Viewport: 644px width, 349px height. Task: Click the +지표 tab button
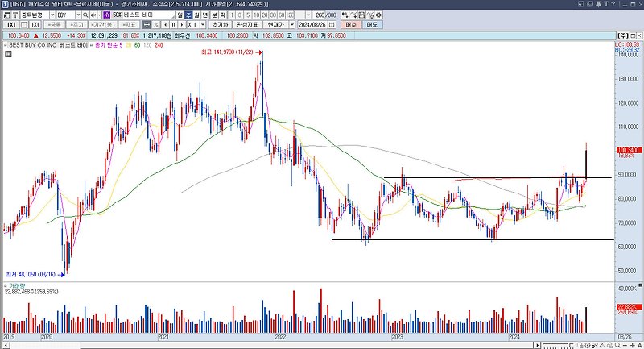(130, 25)
